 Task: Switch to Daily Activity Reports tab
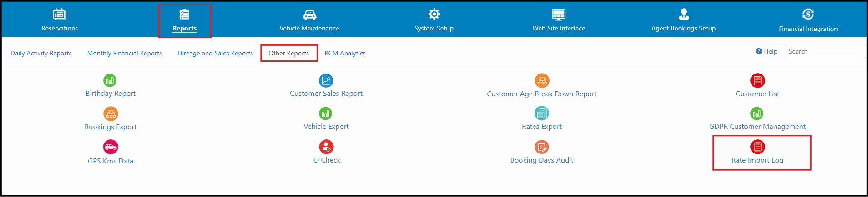[x=41, y=53]
